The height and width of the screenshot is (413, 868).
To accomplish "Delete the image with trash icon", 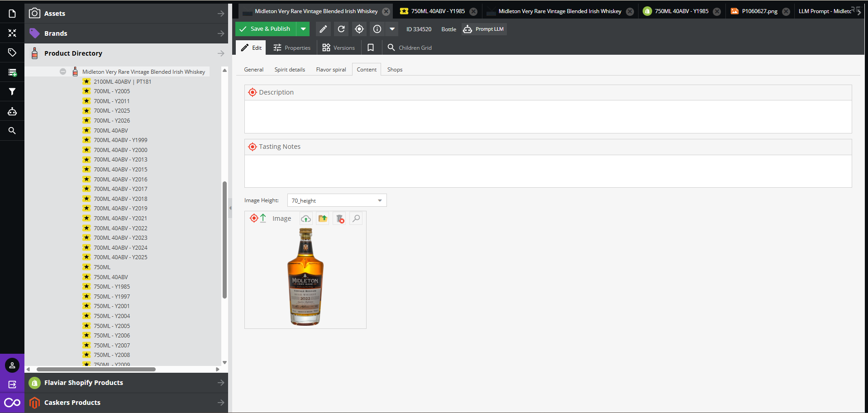I will (340, 218).
